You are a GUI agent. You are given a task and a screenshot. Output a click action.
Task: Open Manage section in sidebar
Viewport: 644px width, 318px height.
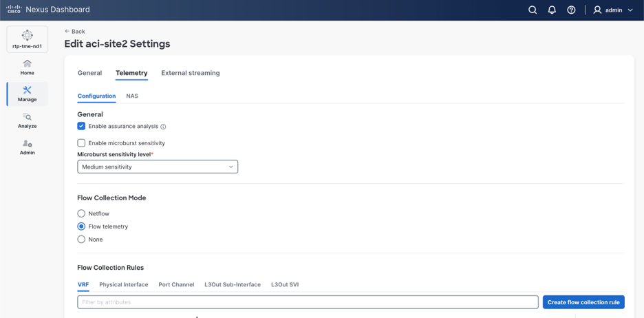pos(27,94)
